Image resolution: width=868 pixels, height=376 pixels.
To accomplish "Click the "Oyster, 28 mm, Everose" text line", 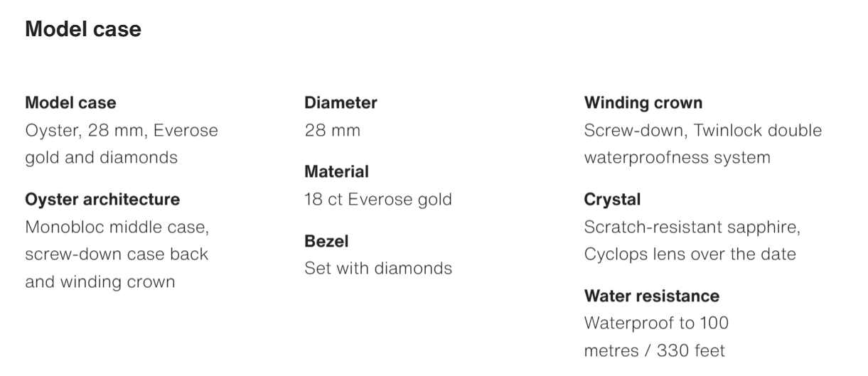I will click(x=122, y=131).
